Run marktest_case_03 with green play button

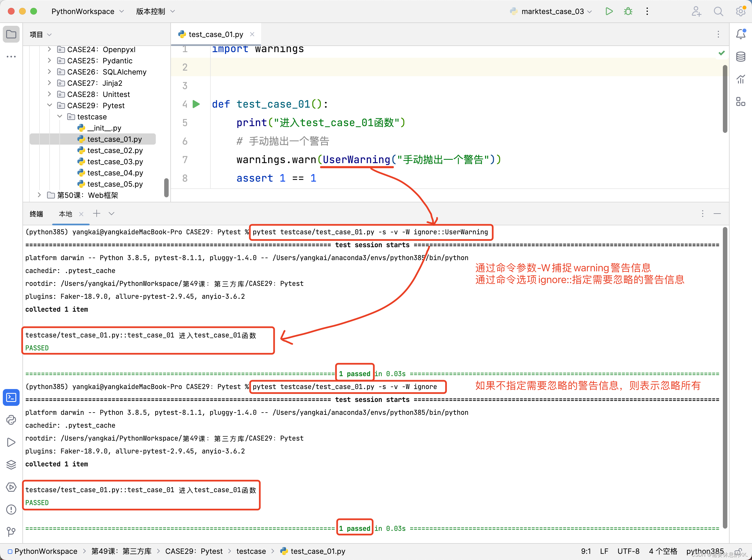(x=609, y=11)
